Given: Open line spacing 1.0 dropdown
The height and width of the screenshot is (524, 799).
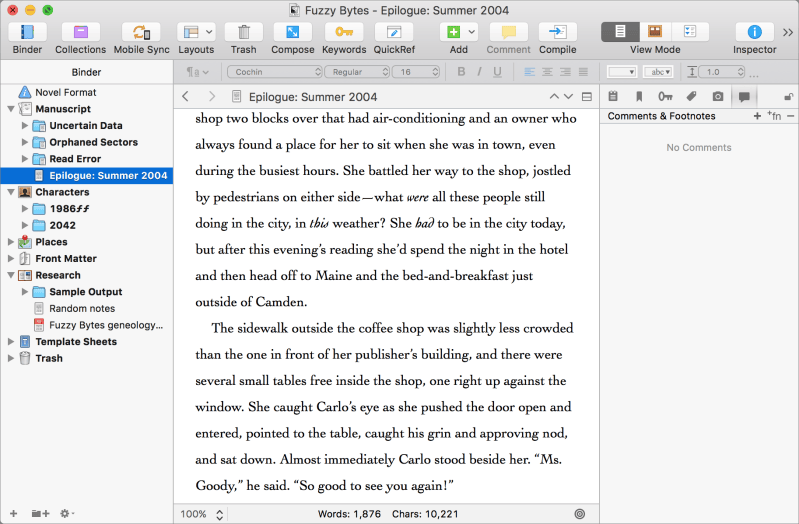Looking at the screenshot, I should (722, 72).
